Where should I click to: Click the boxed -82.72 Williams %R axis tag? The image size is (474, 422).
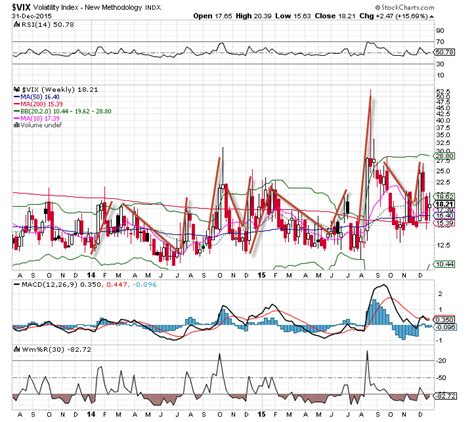tap(445, 396)
